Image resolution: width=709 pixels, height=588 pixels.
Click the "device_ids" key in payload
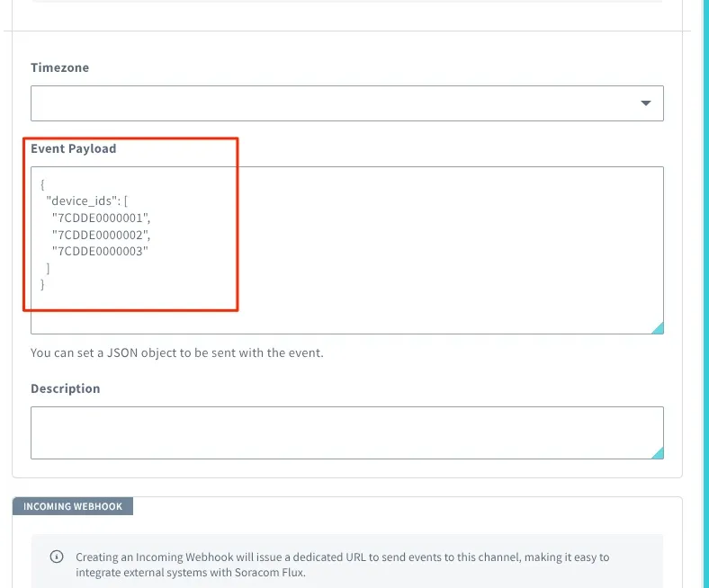pyautogui.click(x=82, y=200)
